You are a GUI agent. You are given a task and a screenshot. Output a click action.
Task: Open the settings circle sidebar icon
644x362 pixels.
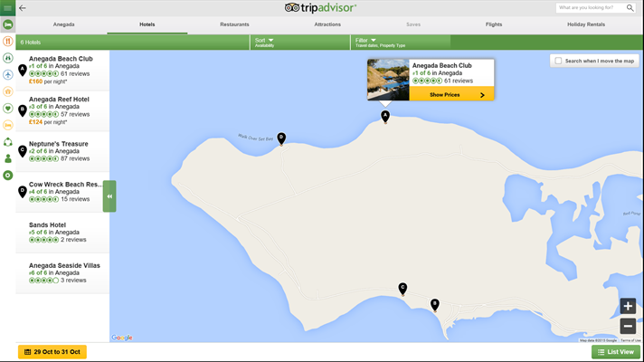tap(8, 176)
